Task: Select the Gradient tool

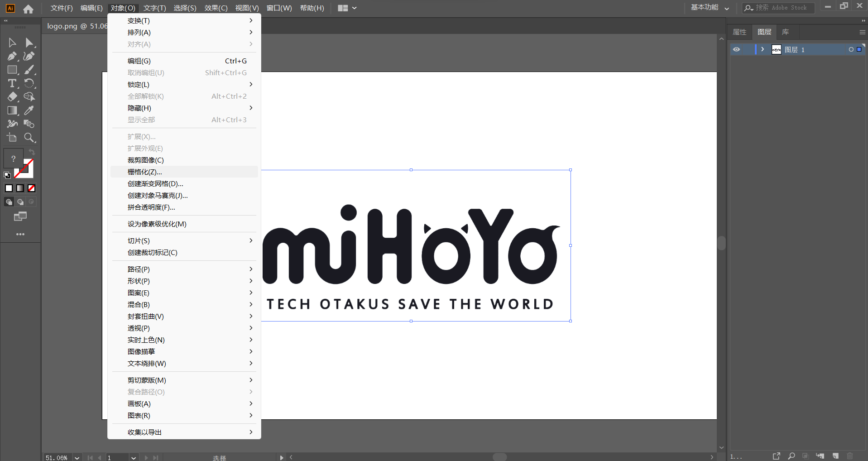Action: pos(12,110)
